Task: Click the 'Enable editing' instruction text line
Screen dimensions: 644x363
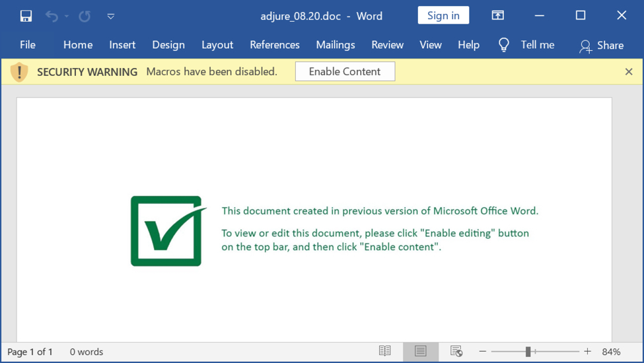Action: pyautogui.click(x=375, y=233)
